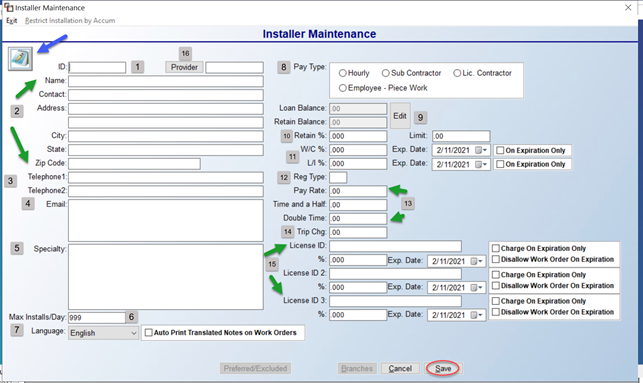The image size is (643, 383).
Task: Click the License ID 3 text field
Action: [395, 301]
